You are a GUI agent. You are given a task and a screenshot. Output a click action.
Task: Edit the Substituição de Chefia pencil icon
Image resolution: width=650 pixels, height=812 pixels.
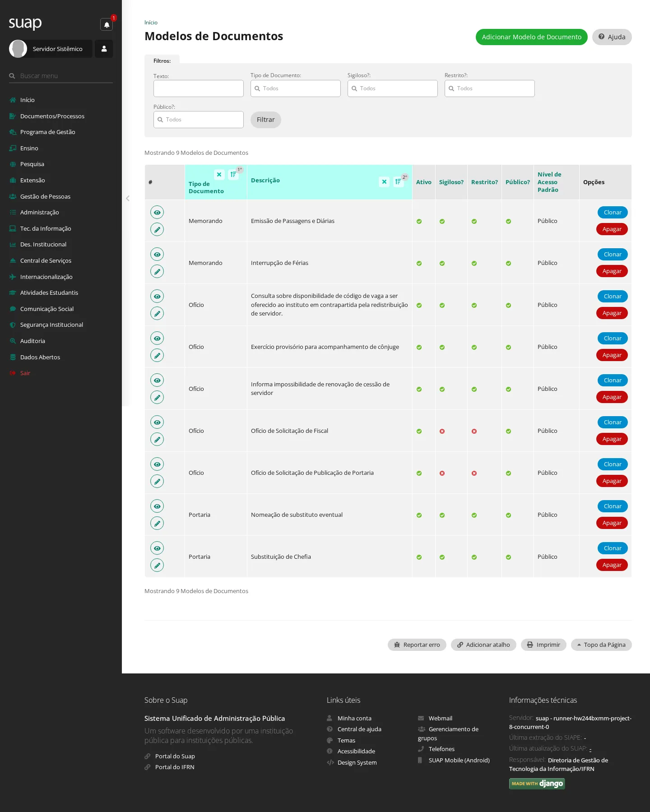coord(157,565)
